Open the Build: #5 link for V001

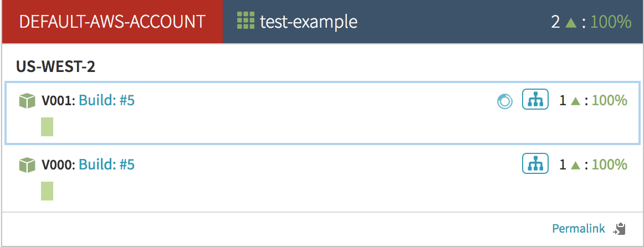click(107, 101)
